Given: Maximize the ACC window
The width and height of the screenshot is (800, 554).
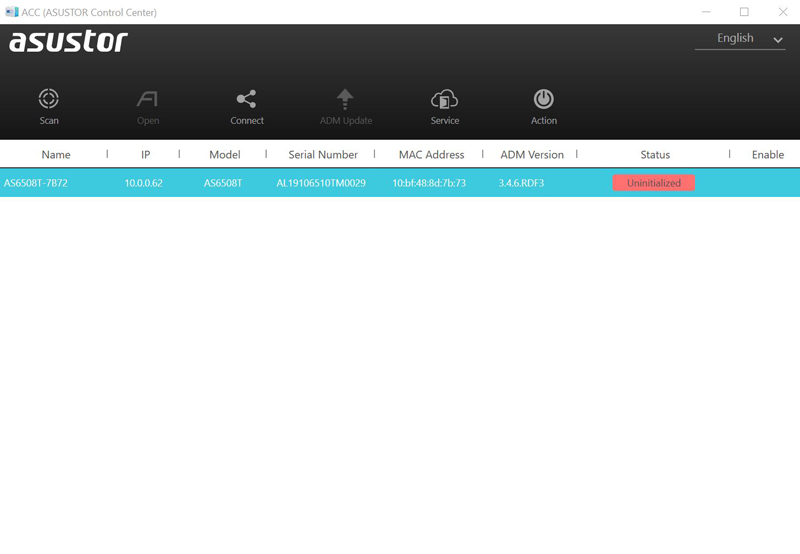Looking at the screenshot, I should pos(744,12).
